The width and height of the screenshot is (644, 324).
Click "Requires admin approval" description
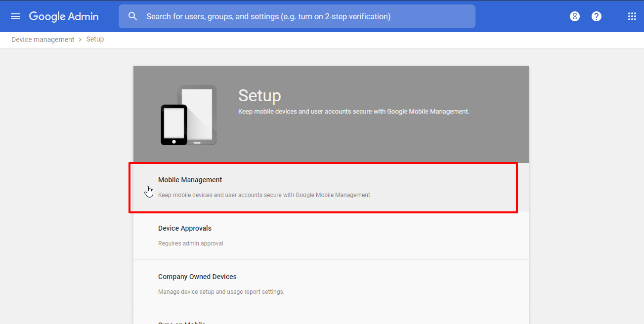point(191,243)
